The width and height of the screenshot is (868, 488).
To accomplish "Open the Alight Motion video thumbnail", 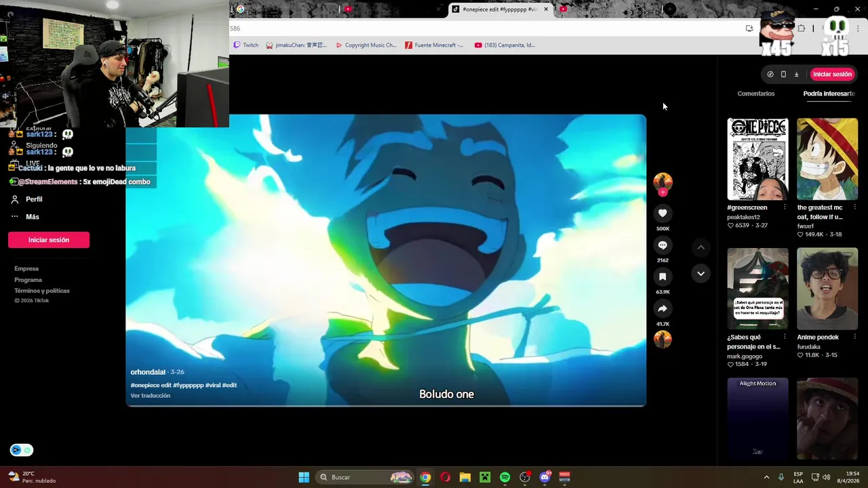I will click(757, 419).
